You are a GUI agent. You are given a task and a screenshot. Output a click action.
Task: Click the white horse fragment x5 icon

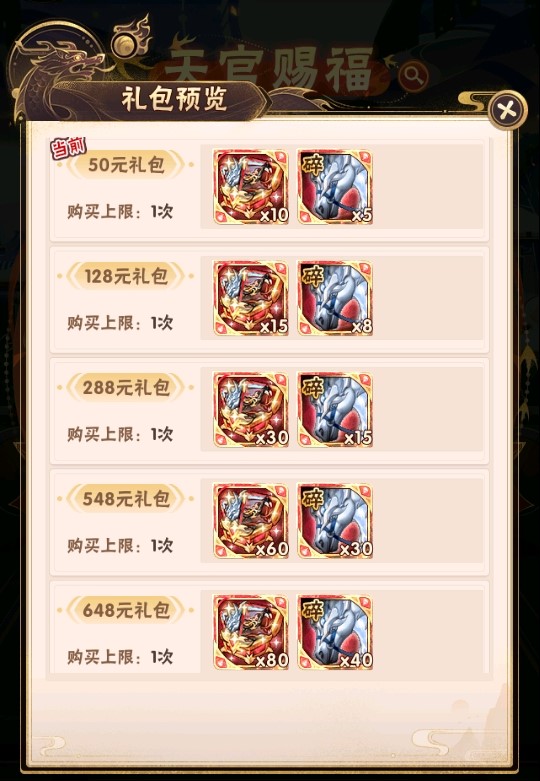coord(335,187)
